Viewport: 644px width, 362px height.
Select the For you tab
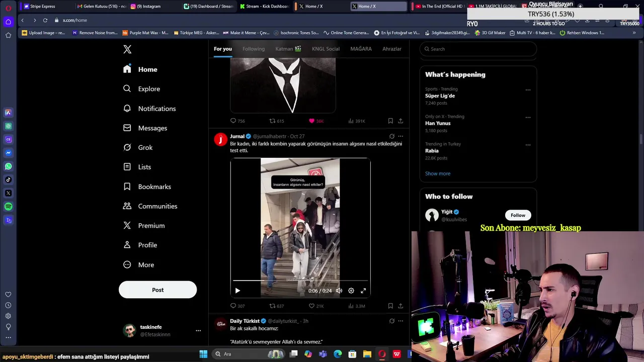[x=223, y=49]
